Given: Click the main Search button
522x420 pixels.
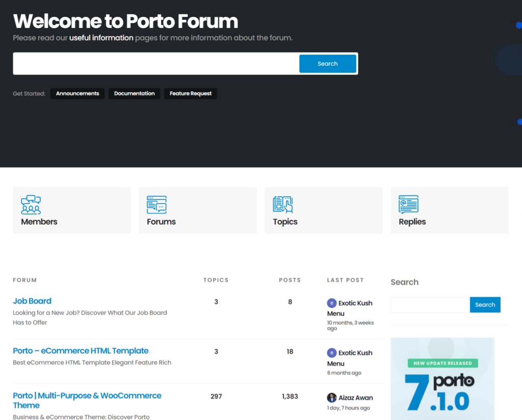Looking at the screenshot, I should pyautogui.click(x=327, y=63).
